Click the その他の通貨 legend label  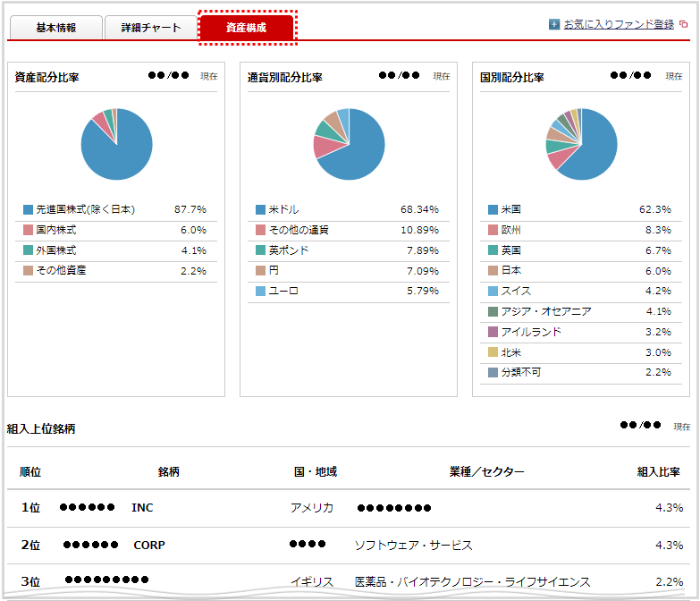coord(299,230)
